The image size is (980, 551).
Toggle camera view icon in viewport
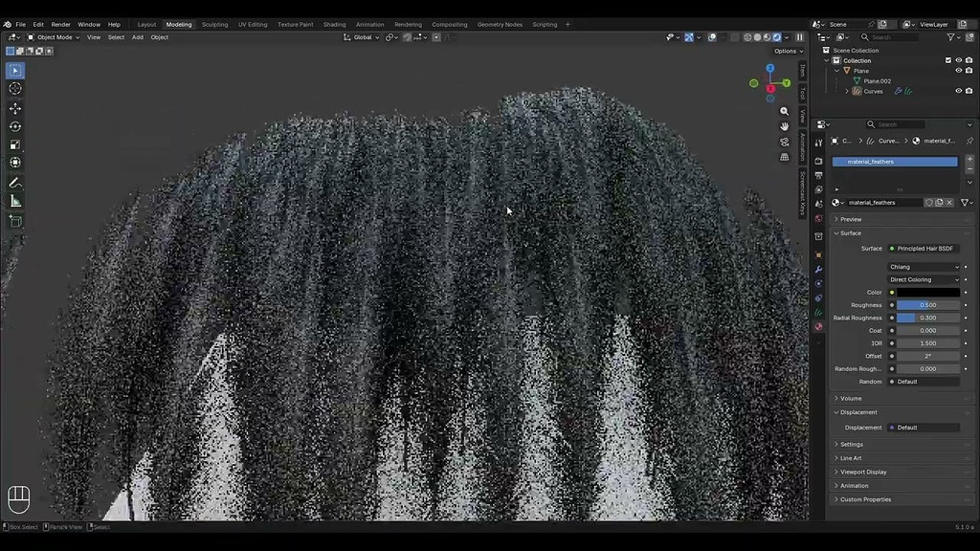[x=785, y=142]
